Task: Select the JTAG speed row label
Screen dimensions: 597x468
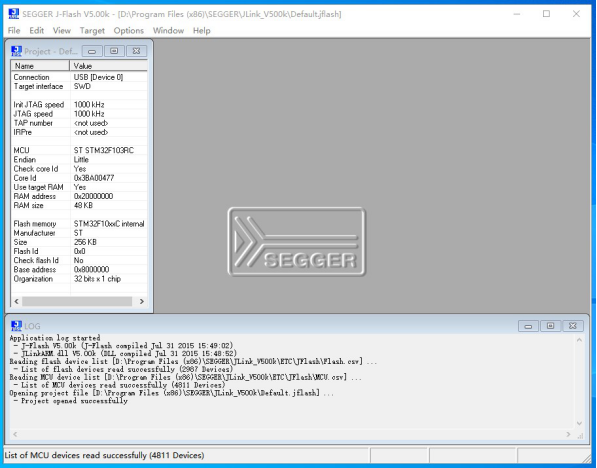Action: [x=33, y=114]
